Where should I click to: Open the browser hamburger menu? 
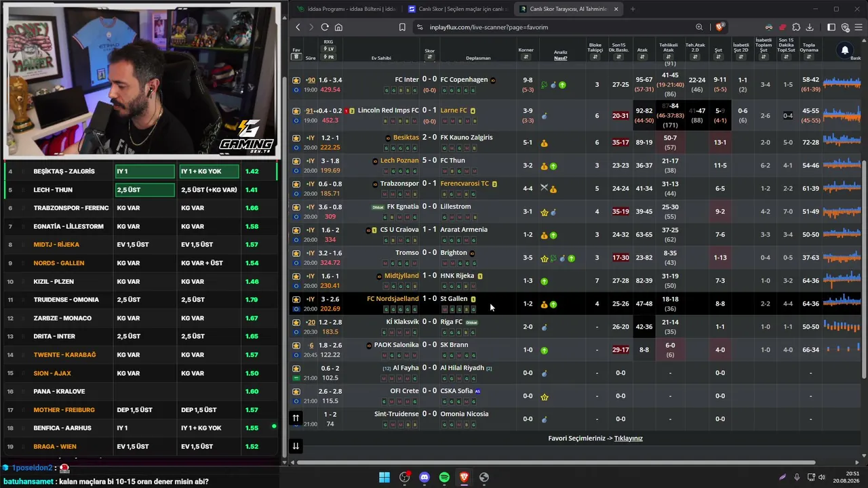[x=859, y=27]
